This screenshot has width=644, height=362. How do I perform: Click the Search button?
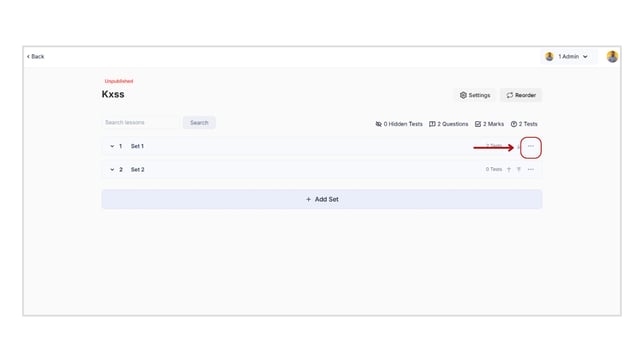199,122
